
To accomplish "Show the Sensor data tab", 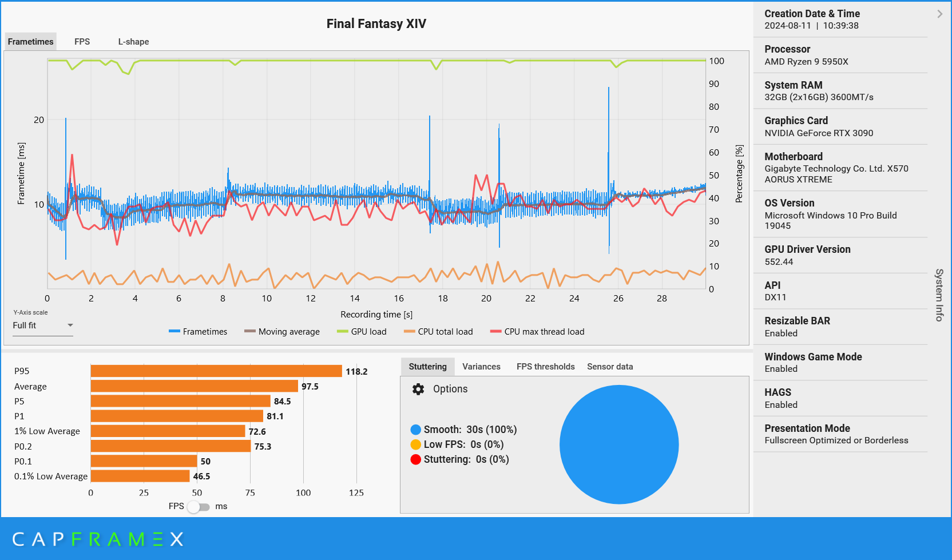I will [610, 367].
